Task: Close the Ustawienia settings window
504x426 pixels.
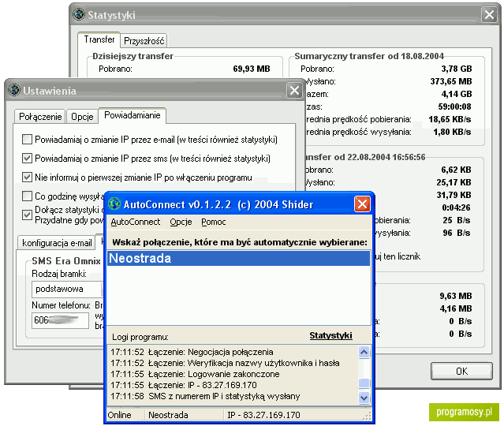Action: [293, 90]
